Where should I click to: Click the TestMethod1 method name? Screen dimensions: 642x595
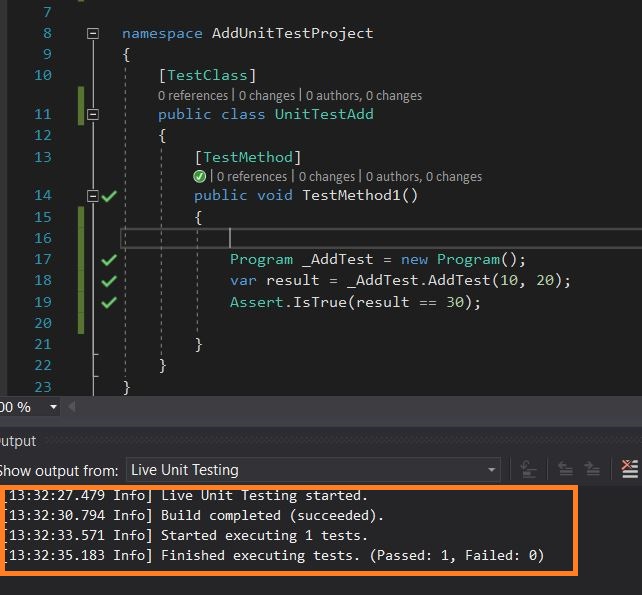(x=351, y=195)
